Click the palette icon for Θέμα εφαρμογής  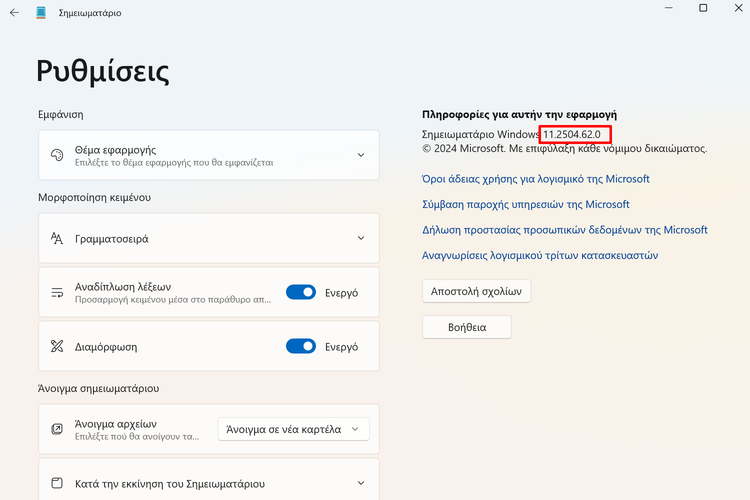pos(57,155)
